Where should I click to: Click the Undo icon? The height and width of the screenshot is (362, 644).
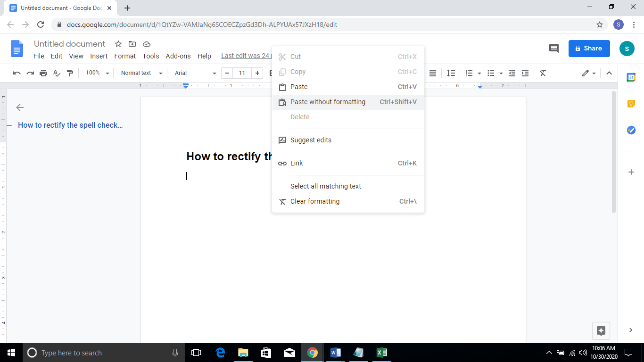17,73
